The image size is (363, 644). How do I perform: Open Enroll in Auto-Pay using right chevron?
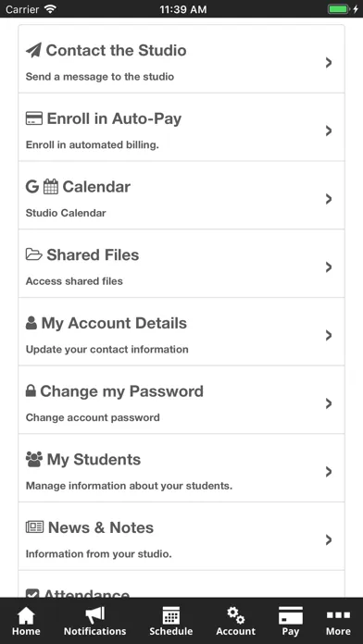329,130
